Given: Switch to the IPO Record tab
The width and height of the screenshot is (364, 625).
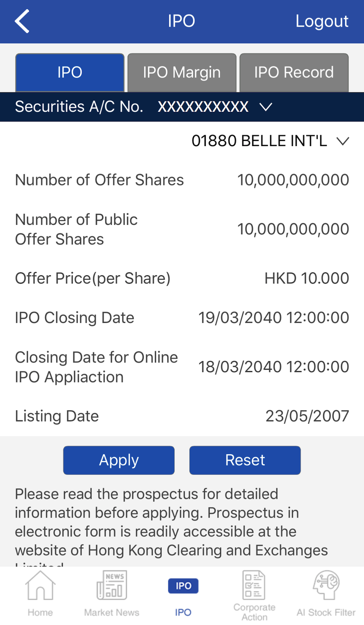Looking at the screenshot, I should pos(294,73).
